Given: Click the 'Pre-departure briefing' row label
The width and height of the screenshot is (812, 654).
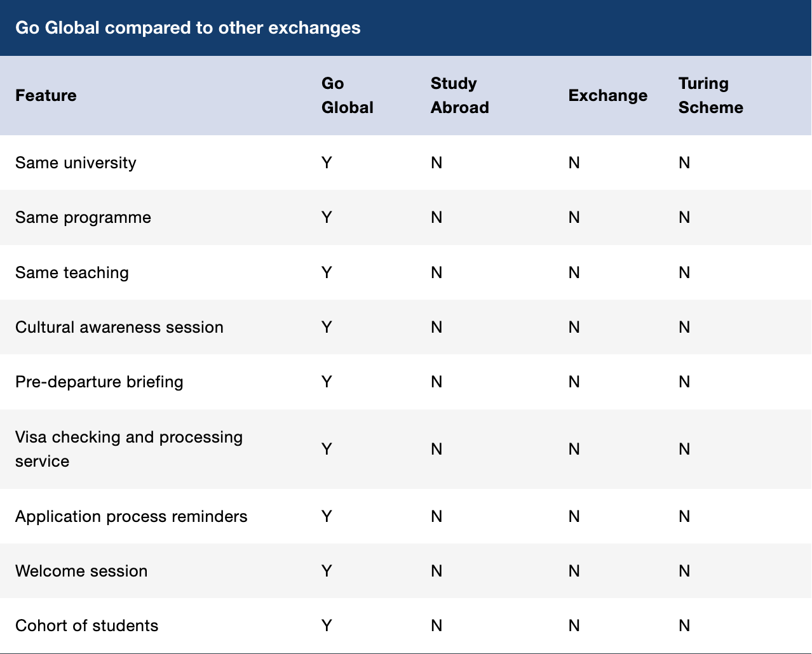Looking at the screenshot, I should (x=99, y=382).
